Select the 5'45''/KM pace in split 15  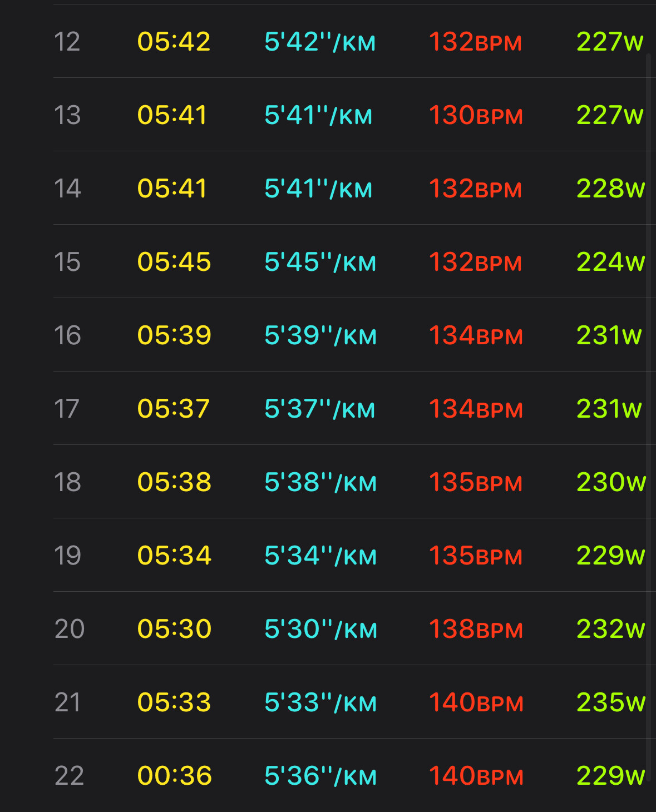pos(320,262)
